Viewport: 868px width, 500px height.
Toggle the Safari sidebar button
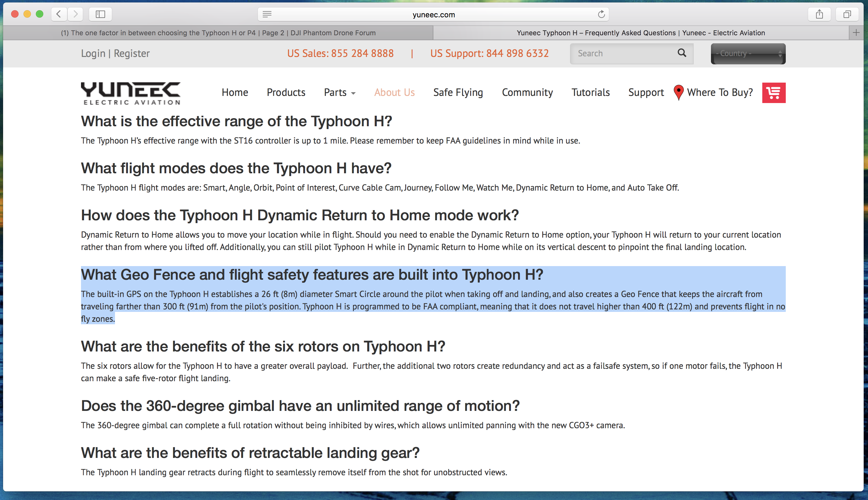point(100,14)
